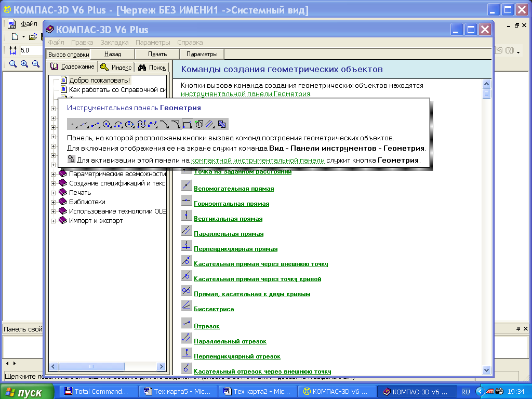532x399 pixels.
Task: Select the continuous input polyline icon in popup
Action: [x=141, y=124]
